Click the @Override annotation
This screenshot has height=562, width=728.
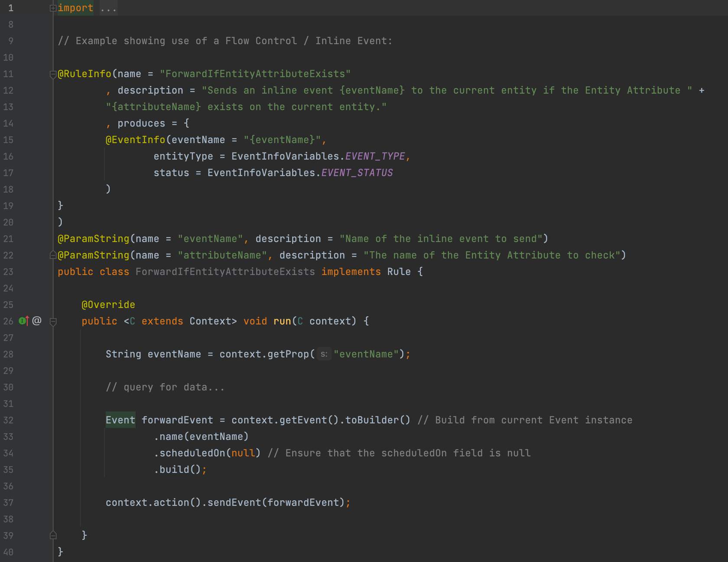[x=108, y=305]
